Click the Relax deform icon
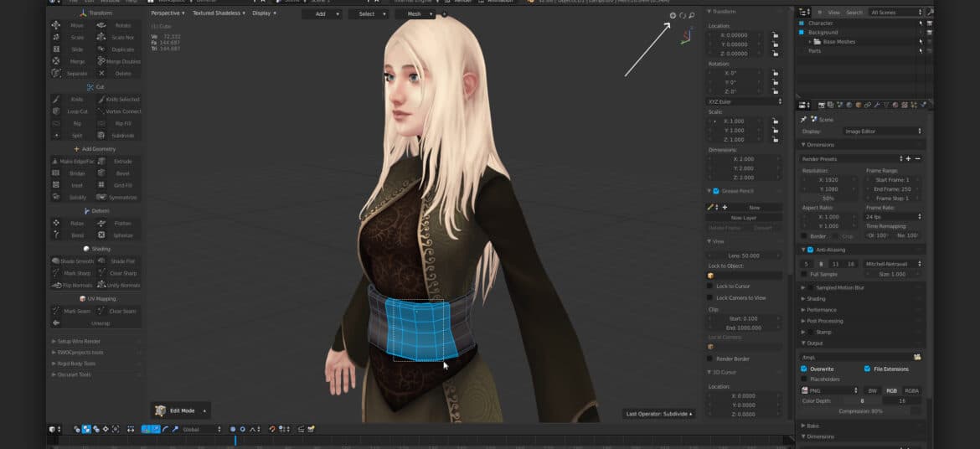This screenshot has width=980, height=449. coord(56,223)
